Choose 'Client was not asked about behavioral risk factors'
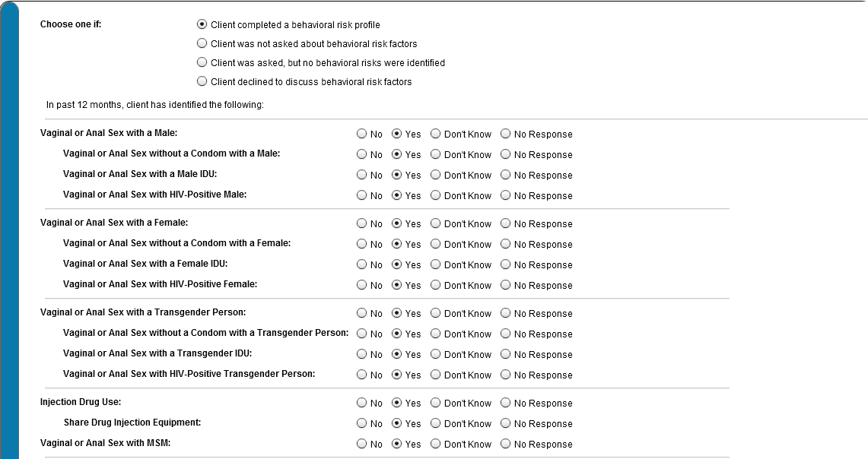Image resolution: width=868 pixels, height=459 pixels. tap(202, 43)
